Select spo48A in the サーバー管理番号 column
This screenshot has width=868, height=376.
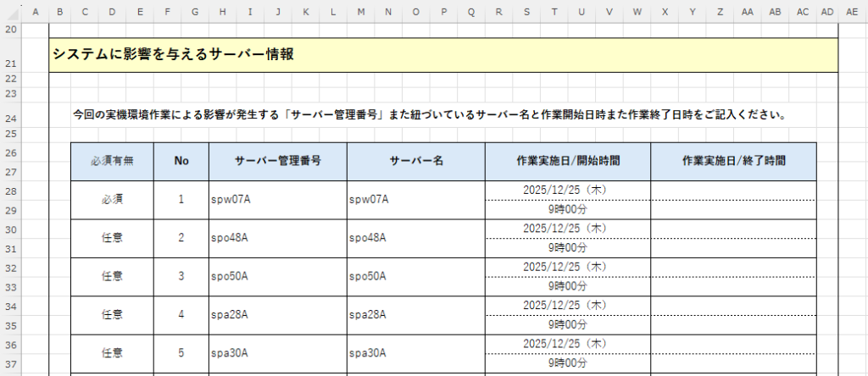[x=230, y=238]
